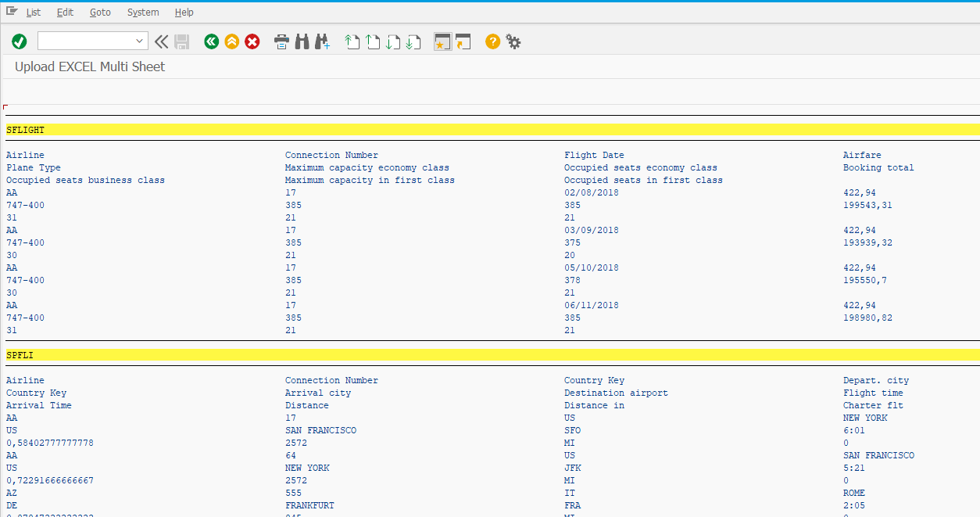Go to next page icon

click(393, 41)
